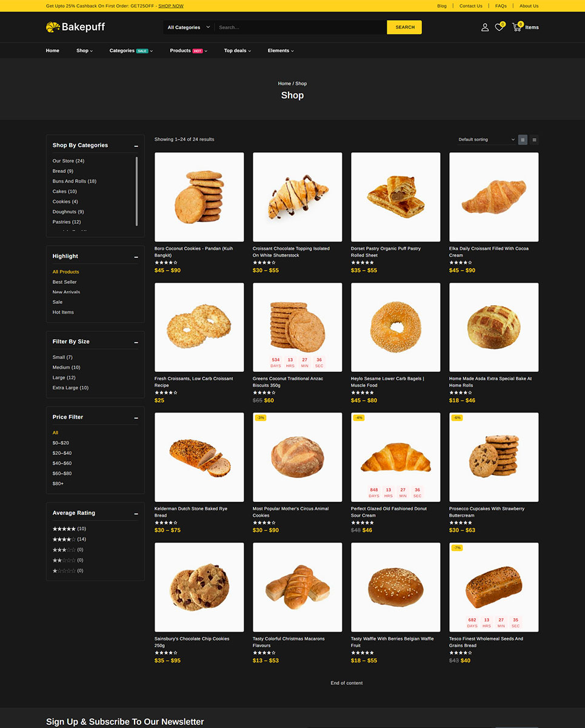The image size is (585, 728).
Task: Switch to list view layout
Action: (x=534, y=140)
